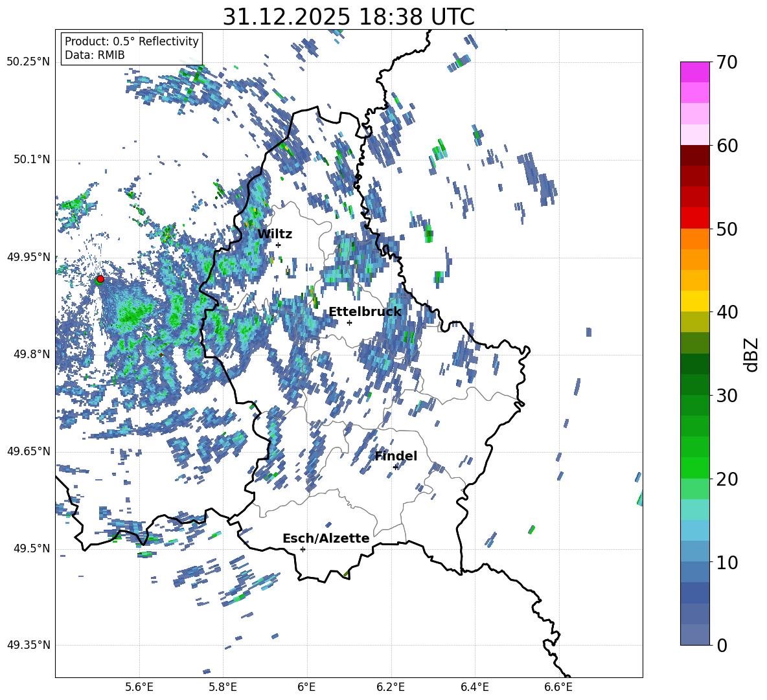Click the bottom slate-blue swatch above 0
This screenshot has height=700, width=767.
[695, 635]
